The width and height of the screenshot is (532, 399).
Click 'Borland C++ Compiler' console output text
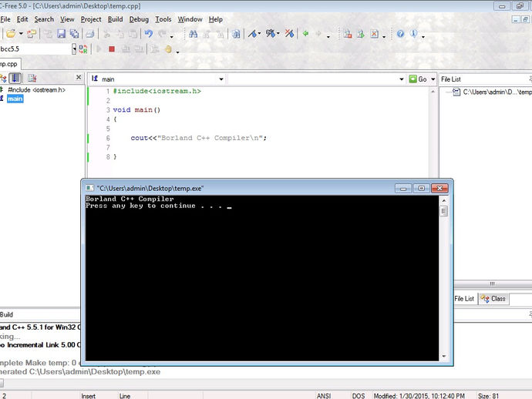click(130, 199)
